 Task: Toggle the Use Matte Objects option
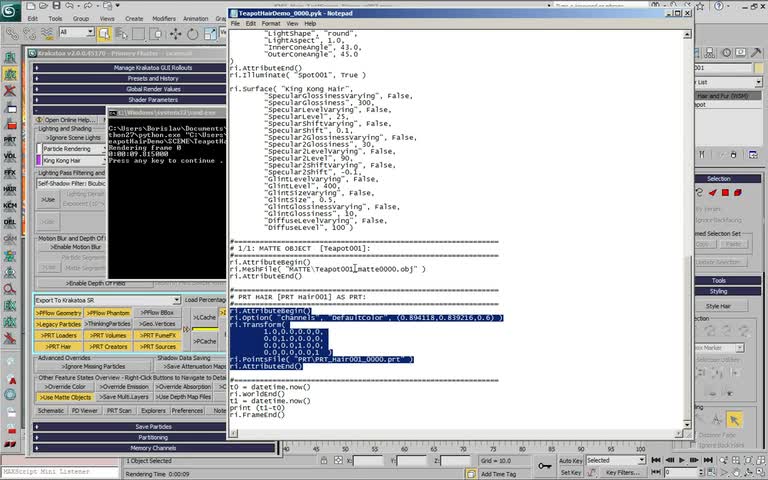point(65,397)
